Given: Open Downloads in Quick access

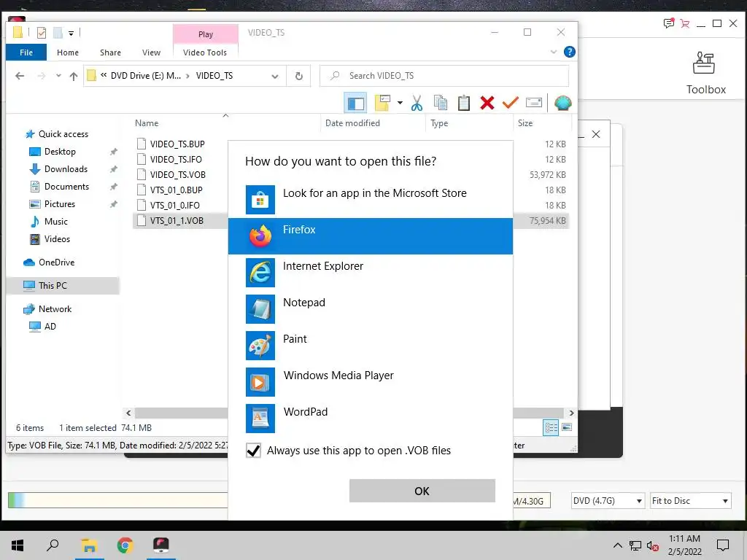Looking at the screenshot, I should point(66,169).
